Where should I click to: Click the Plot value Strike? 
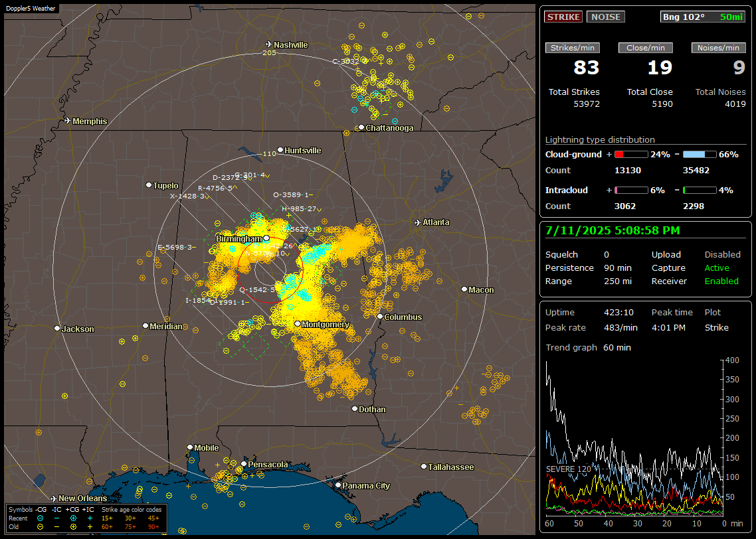pyautogui.click(x=716, y=327)
